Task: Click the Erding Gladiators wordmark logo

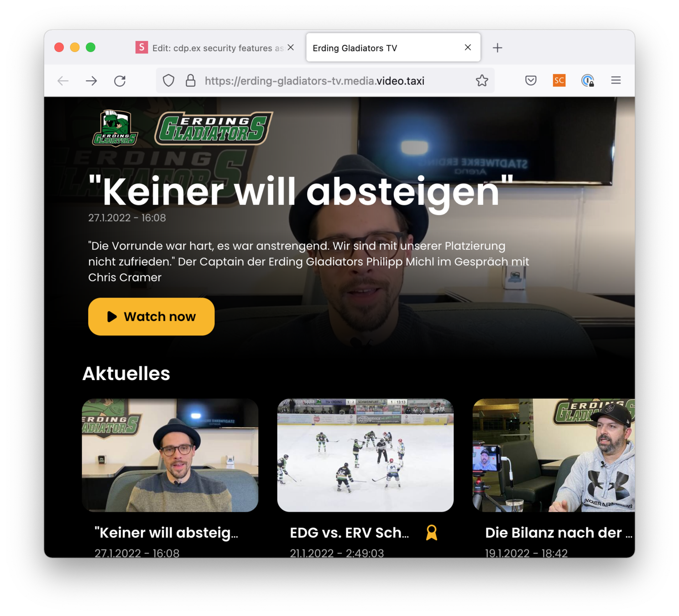Action: click(214, 129)
